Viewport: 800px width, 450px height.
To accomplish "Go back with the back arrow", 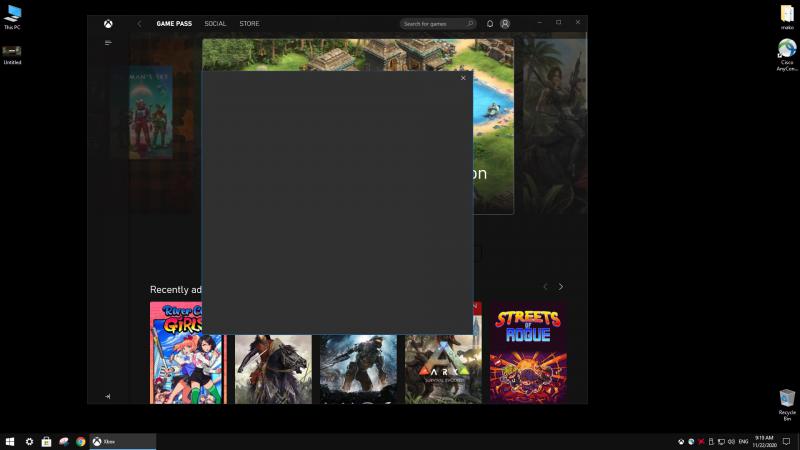I will [139, 23].
